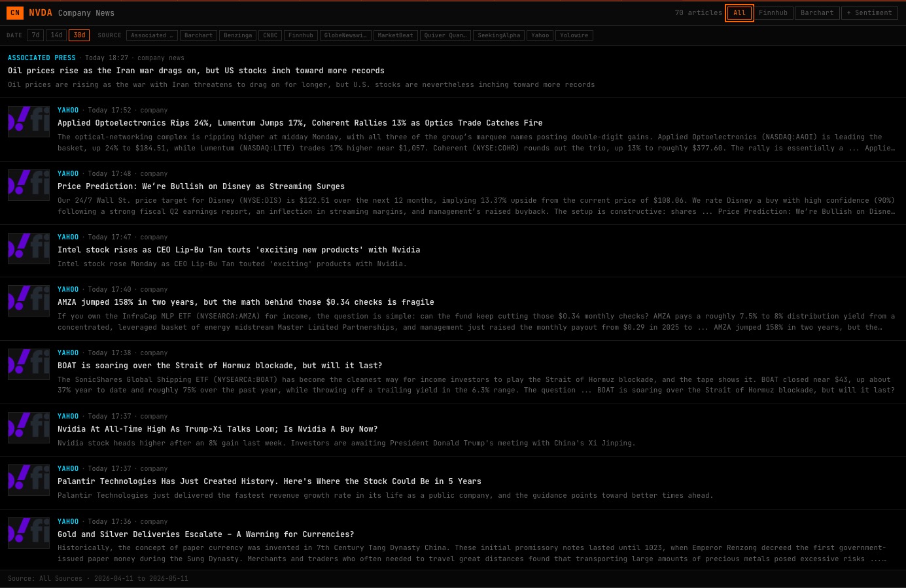Switch to the Barchart tab
The width and height of the screenshot is (906, 588).
817,12
